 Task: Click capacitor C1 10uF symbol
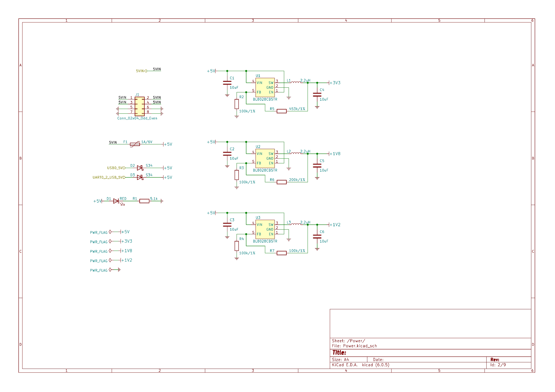point(227,83)
